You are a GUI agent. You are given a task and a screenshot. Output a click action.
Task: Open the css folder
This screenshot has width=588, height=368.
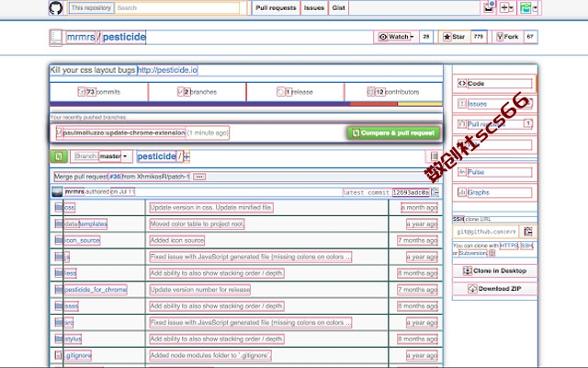(70, 208)
